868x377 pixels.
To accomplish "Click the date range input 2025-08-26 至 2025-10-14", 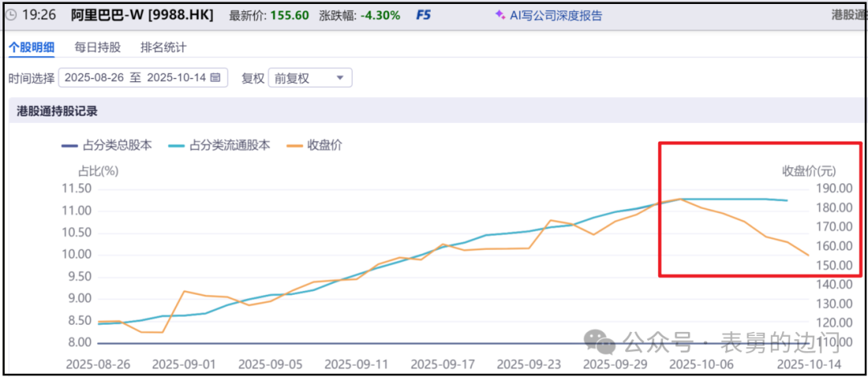I will click(143, 78).
